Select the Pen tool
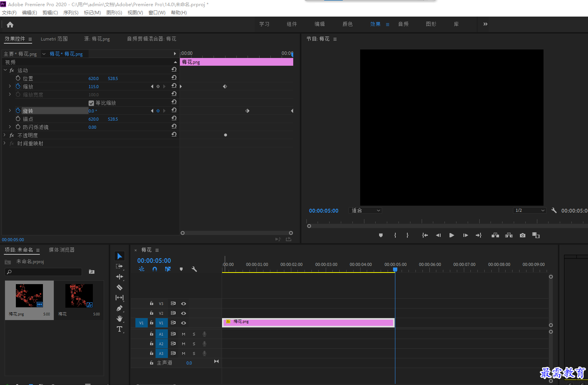Screen dimensions: 588x385 [x=120, y=308]
